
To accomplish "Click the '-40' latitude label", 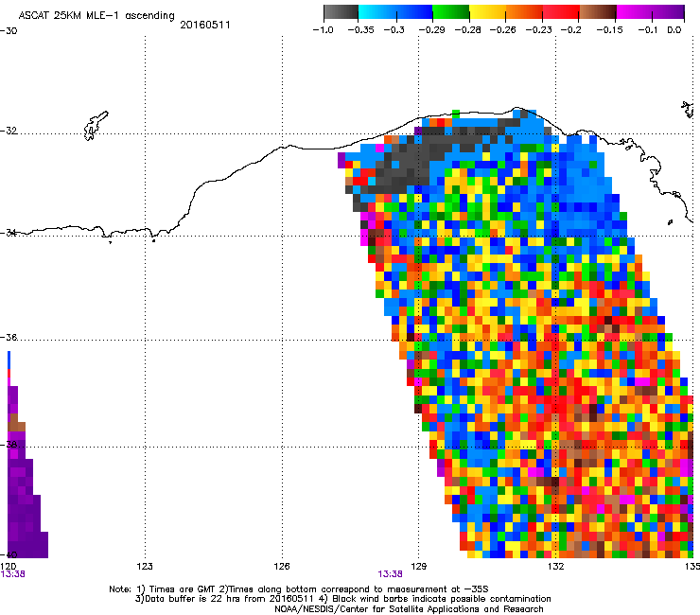I will 9,554.
